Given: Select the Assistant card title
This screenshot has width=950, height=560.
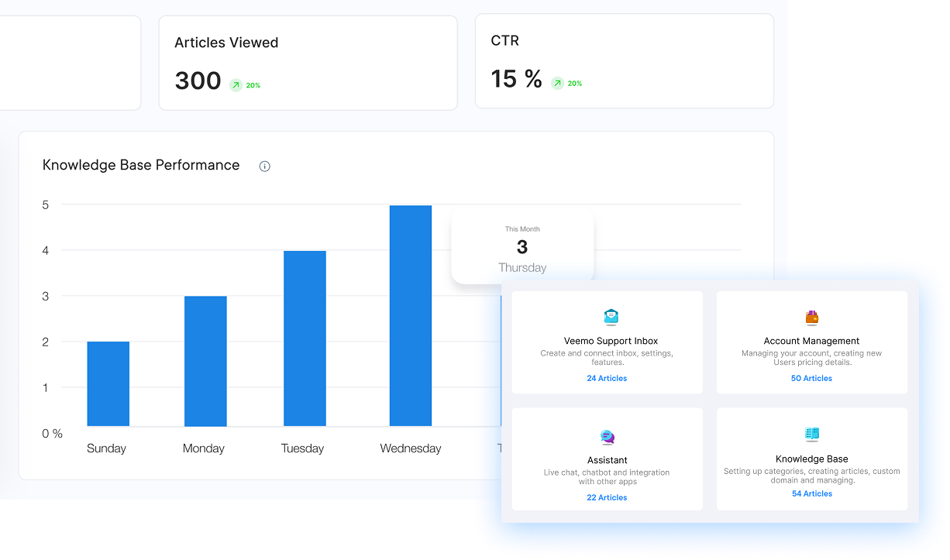Looking at the screenshot, I should point(608,460).
